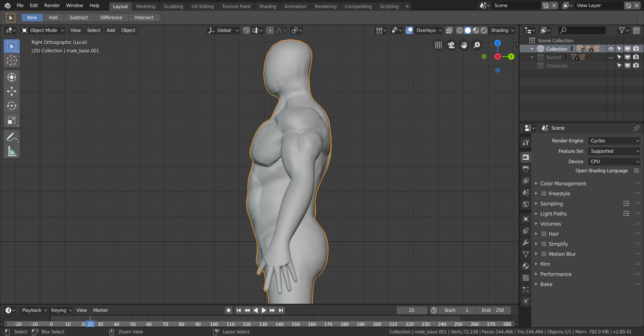Pick the Measure ruler tool
The height and width of the screenshot is (336, 644).
pyautogui.click(x=12, y=152)
